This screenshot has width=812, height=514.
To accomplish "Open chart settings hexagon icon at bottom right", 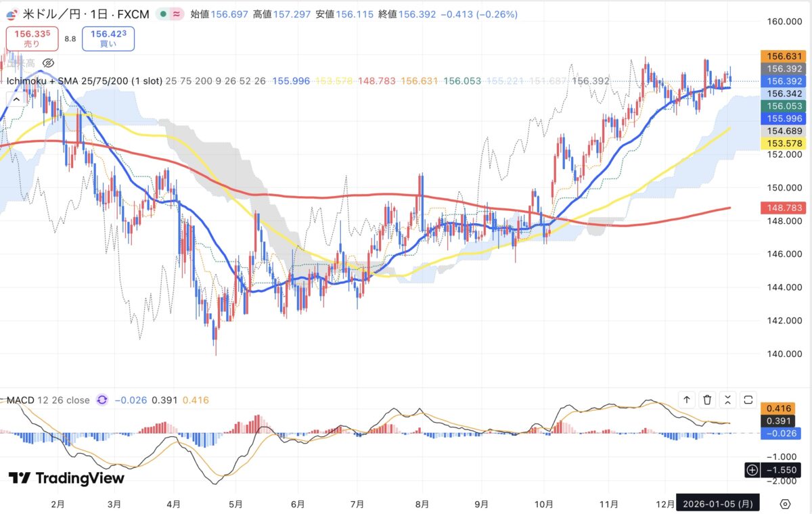I will click(785, 504).
